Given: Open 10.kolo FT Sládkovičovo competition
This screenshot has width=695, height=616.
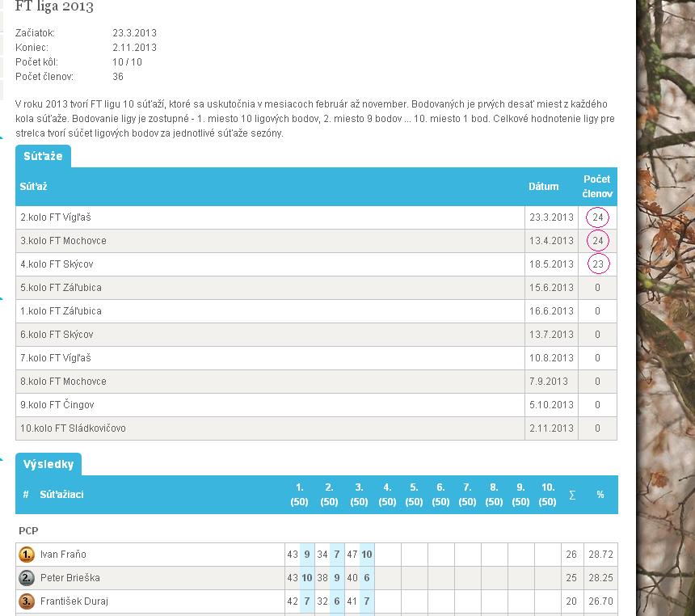Looking at the screenshot, I should [x=73, y=428].
